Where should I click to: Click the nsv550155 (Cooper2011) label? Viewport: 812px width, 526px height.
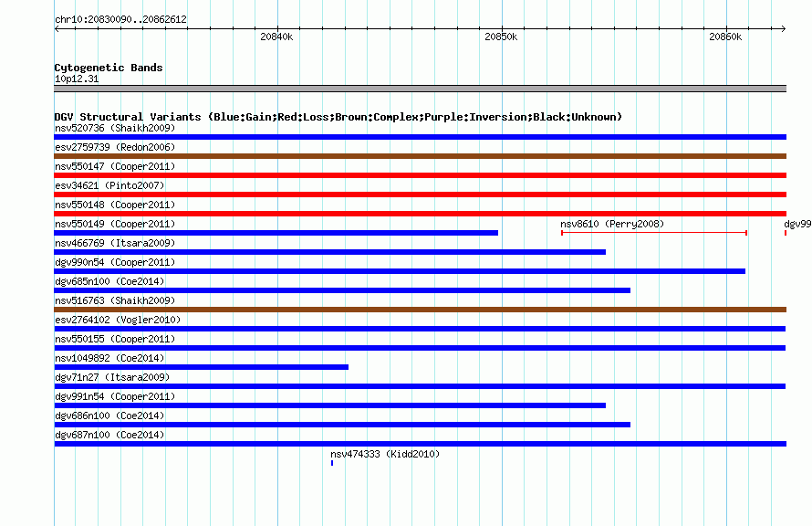[x=115, y=339]
